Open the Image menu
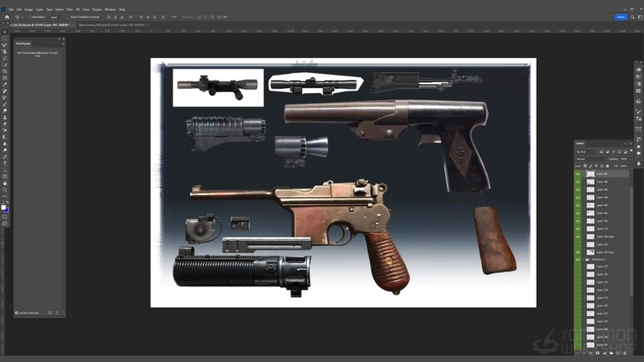Screen dimensions: 644x362 click(28, 9)
